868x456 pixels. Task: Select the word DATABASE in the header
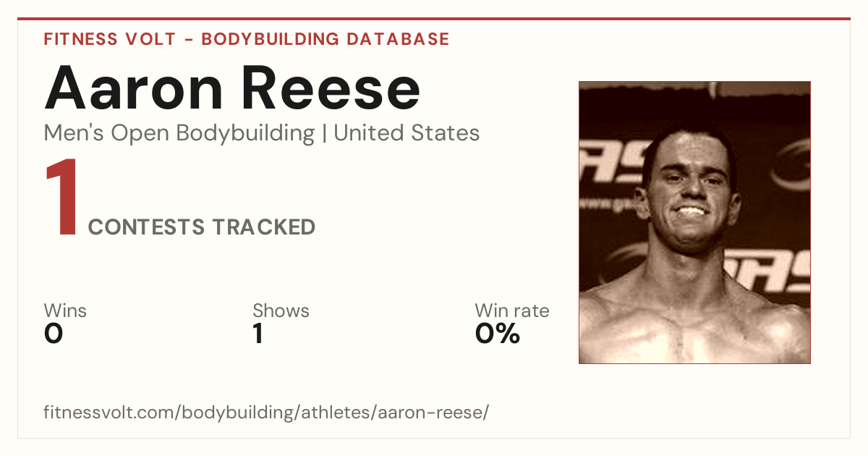point(398,39)
